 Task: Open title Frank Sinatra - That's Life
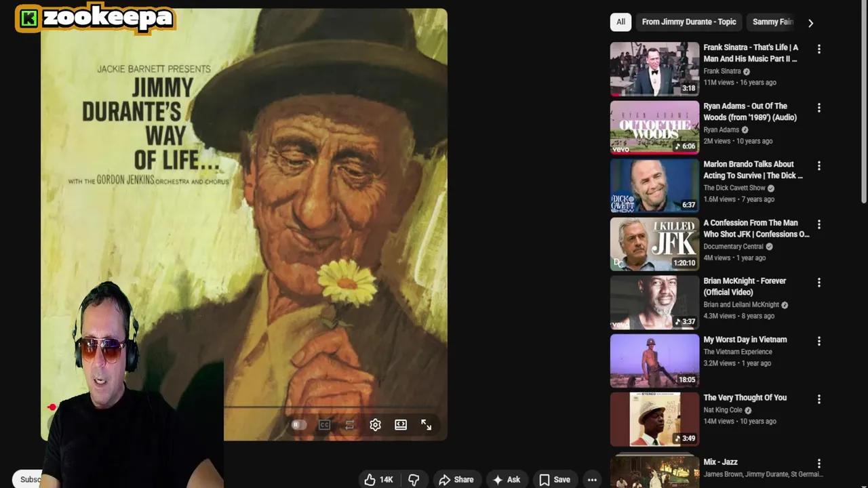pyautogui.click(x=751, y=53)
